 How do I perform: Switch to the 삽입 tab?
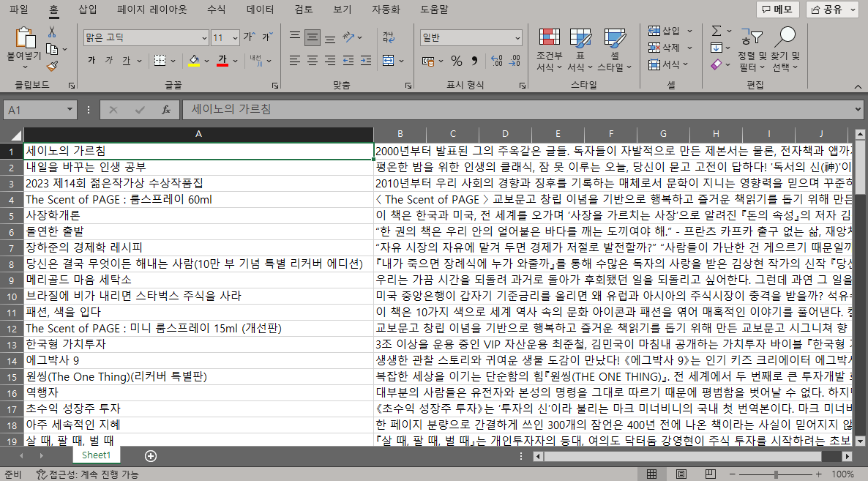(88, 10)
